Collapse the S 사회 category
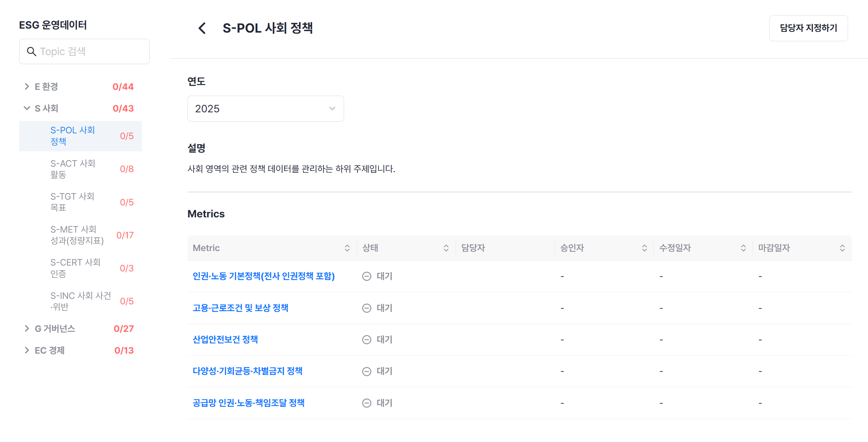Screen dimensions: 868x442 pos(26,108)
